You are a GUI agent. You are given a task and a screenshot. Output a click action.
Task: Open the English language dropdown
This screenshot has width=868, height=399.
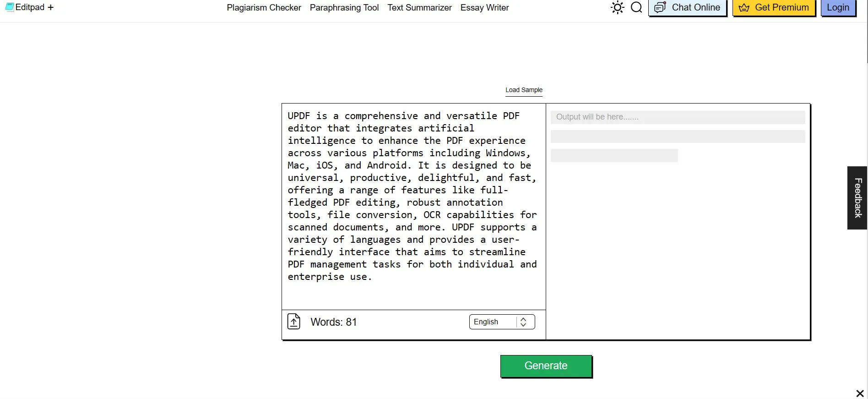coord(502,322)
